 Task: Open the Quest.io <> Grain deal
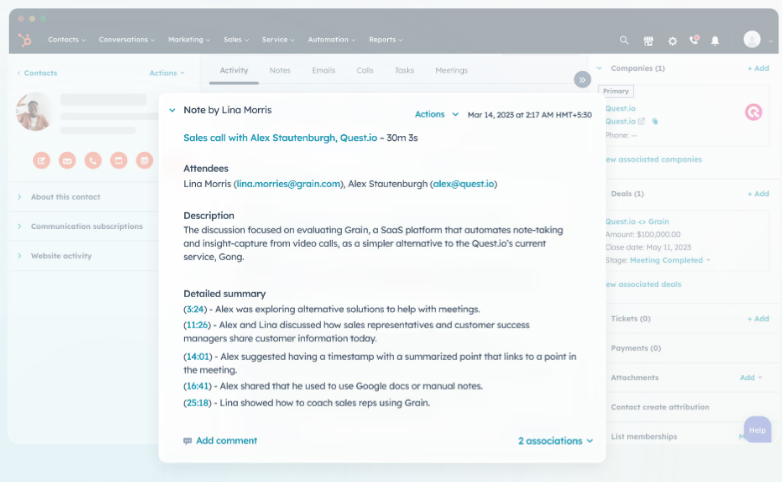(637, 222)
